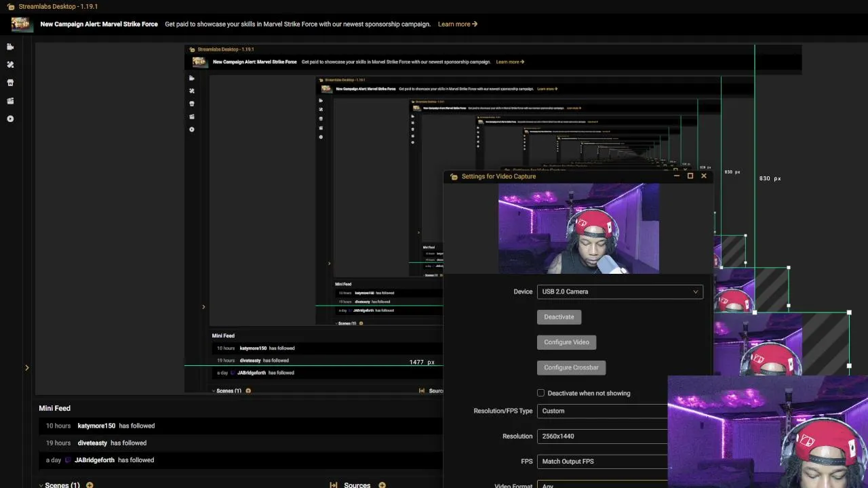The height and width of the screenshot is (488, 868).
Task: Expand the left sidebar with the yellow chevron
Action: (26, 368)
